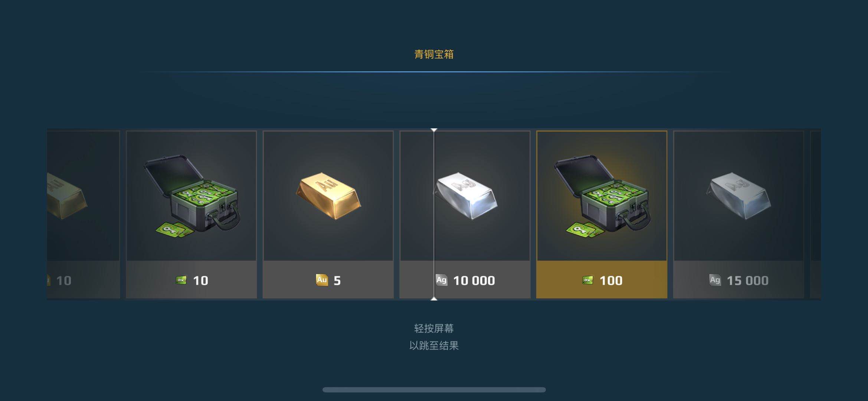
Task: Tap the Ag icon next to 15 000
Action: (x=715, y=280)
